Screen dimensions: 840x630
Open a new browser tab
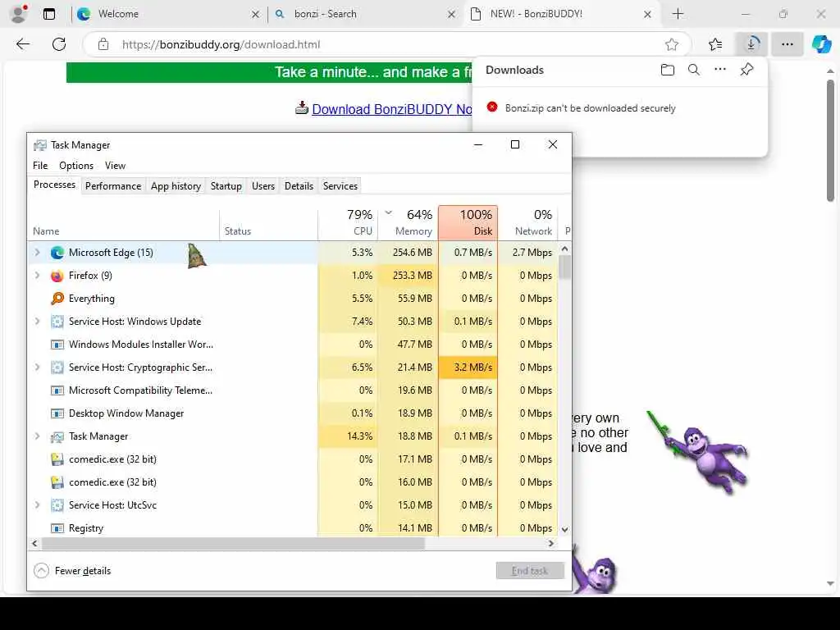click(678, 14)
